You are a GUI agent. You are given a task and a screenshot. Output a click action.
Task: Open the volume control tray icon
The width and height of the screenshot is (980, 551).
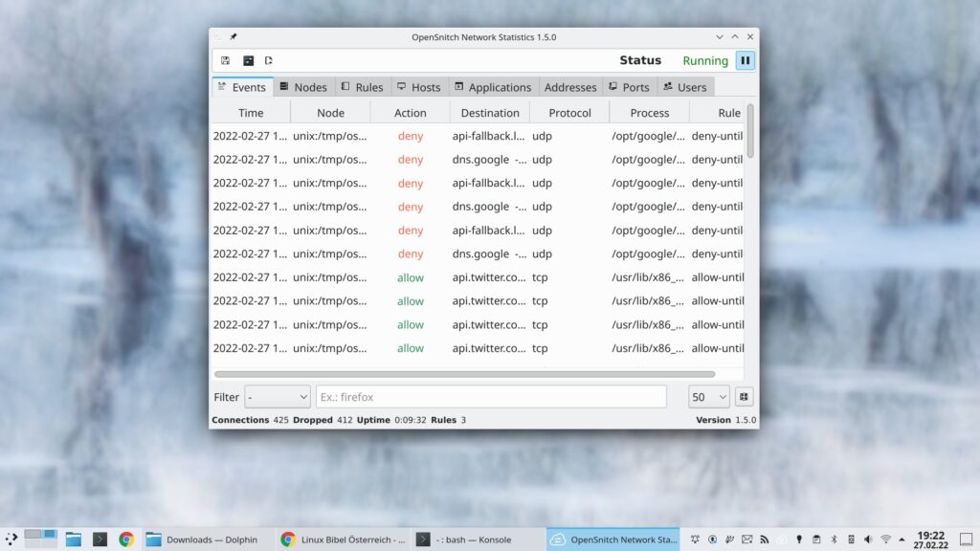pos(868,540)
